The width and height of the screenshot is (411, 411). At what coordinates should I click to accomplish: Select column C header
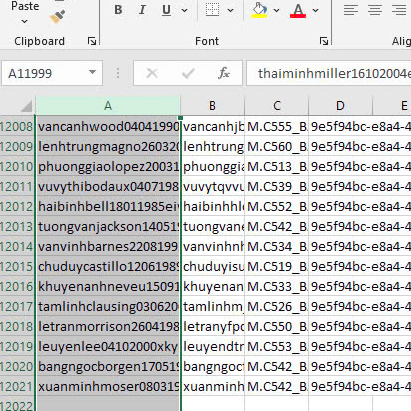[x=276, y=106]
